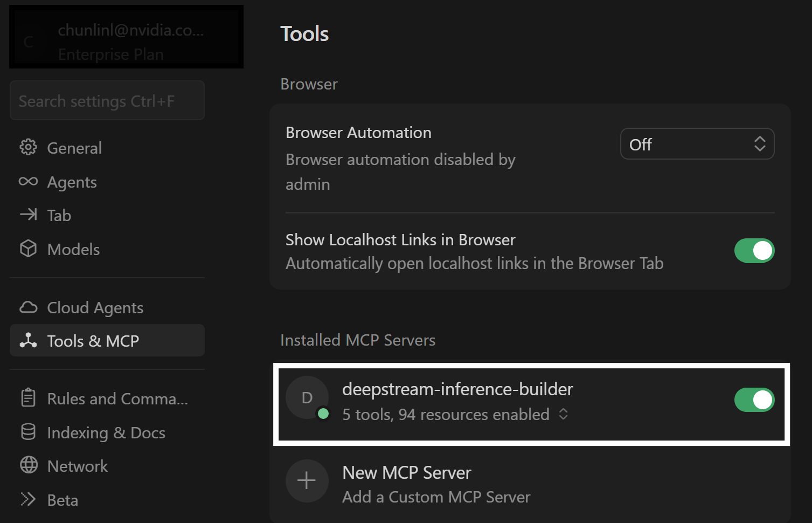Image resolution: width=812 pixels, height=523 pixels.
Task: Open the Browser Automation Off dropdown
Action: (x=697, y=144)
